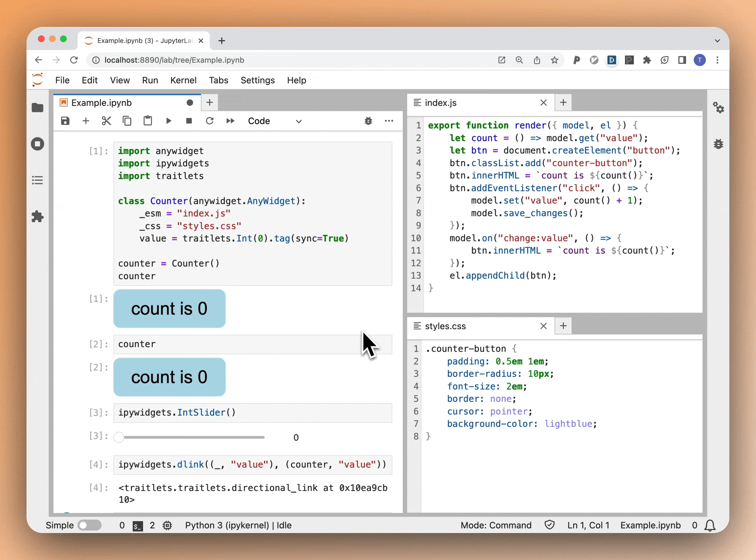Screen dimensions: 756x560
Task: Restart the kernel with refresh icon
Action: pos(210,121)
